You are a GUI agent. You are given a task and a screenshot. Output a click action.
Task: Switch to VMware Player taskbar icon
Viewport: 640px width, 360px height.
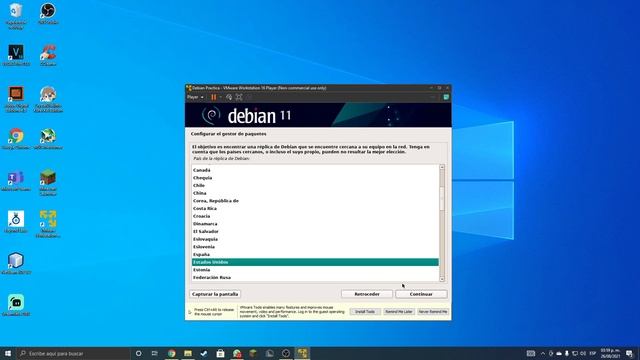point(302,353)
